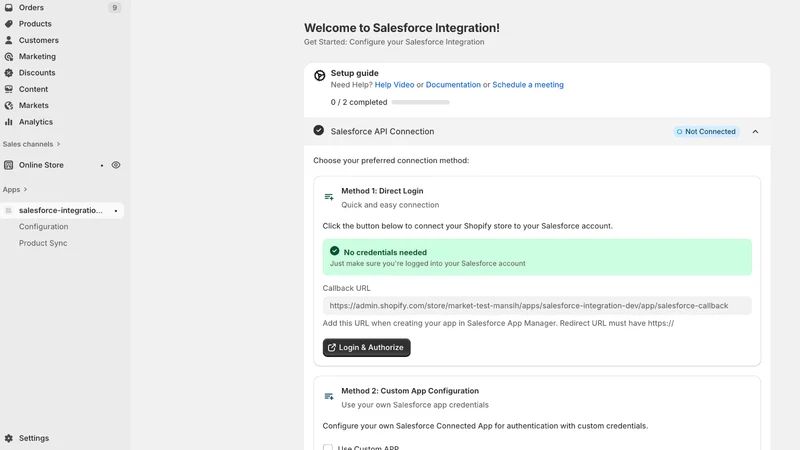Screen dimensions: 800x450
Task: Click the Schedule a meeting link
Action: point(528,85)
